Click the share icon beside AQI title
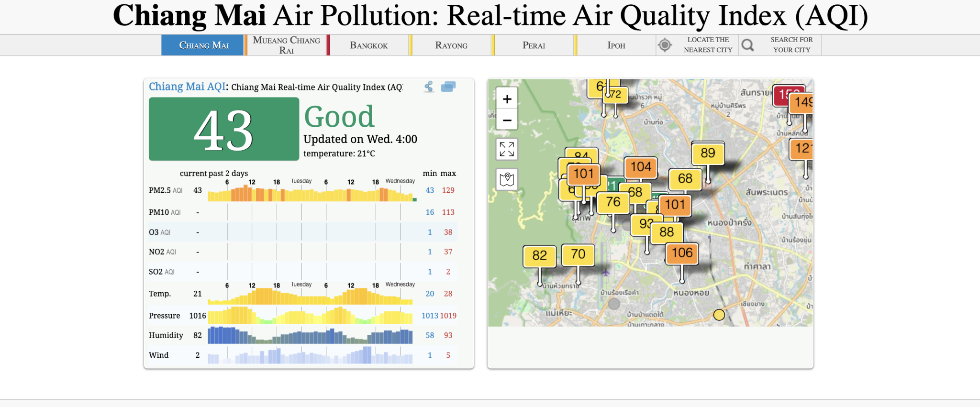Screen dimensions: 980x407 (429, 87)
